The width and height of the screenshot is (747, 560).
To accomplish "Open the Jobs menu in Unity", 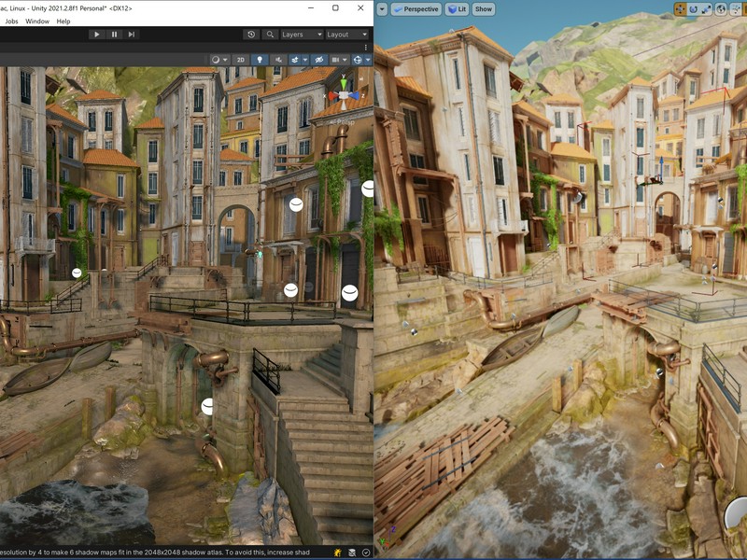I will tap(11, 21).
